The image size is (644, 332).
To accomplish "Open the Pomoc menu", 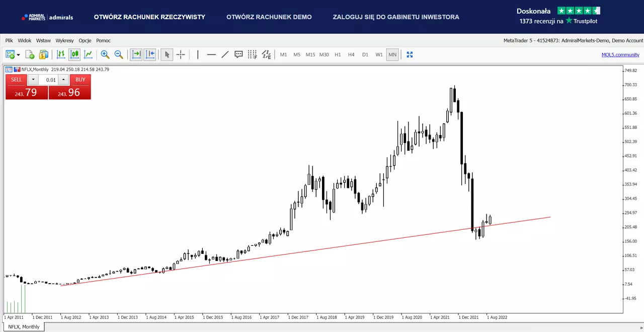I will [x=103, y=40].
